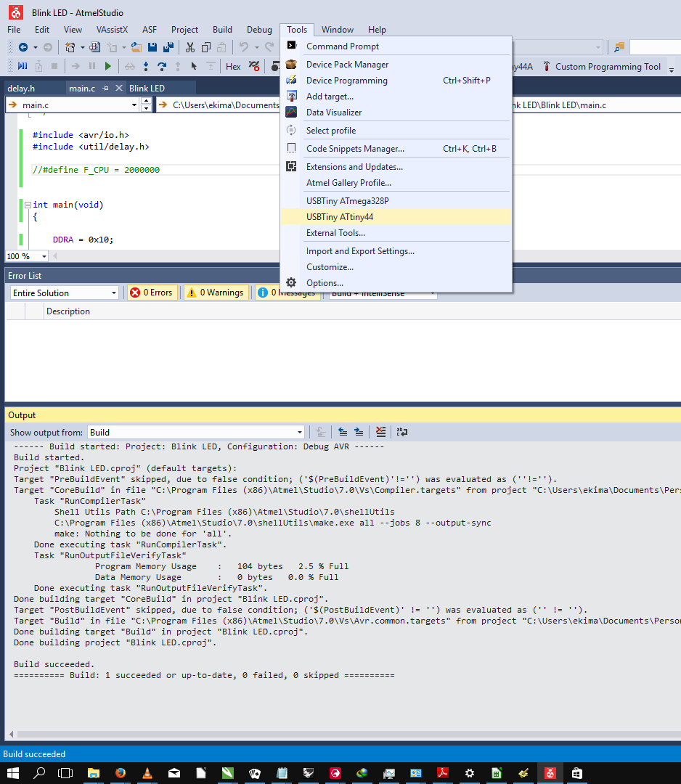Close the main.c tab
This screenshot has width=681, height=784.
[119, 88]
